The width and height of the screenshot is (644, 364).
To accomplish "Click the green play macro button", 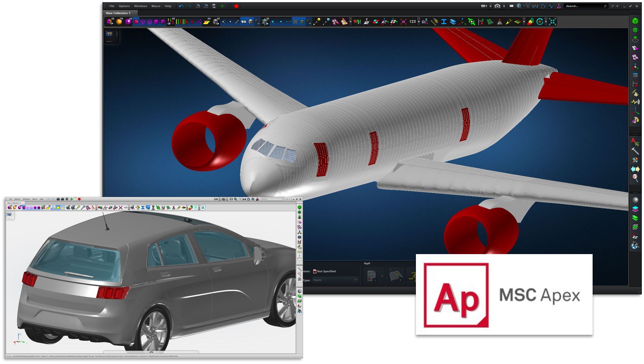I will click(x=222, y=6).
